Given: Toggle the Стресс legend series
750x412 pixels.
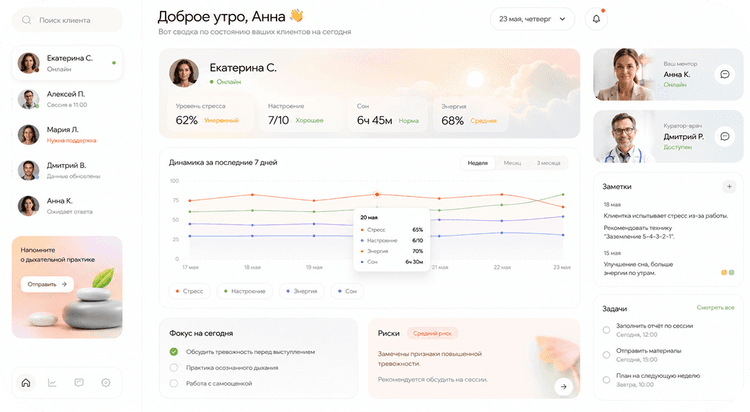Looking at the screenshot, I should 189,291.
